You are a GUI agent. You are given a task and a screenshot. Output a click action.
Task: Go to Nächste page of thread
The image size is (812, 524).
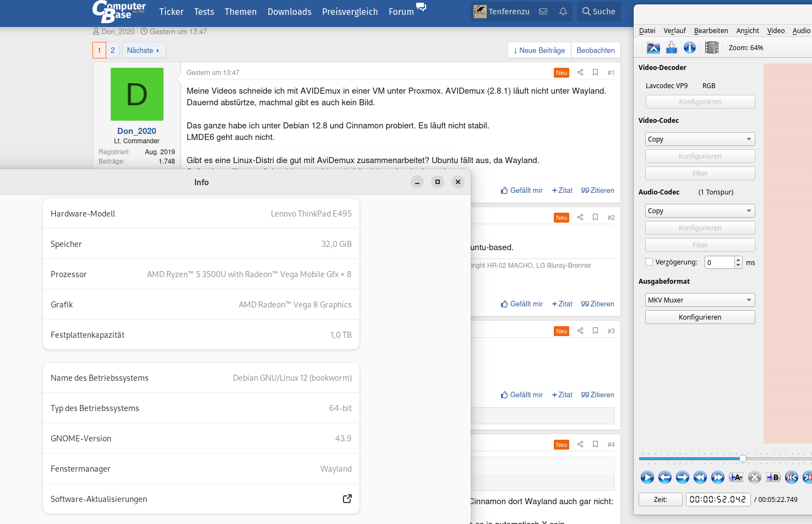point(144,50)
